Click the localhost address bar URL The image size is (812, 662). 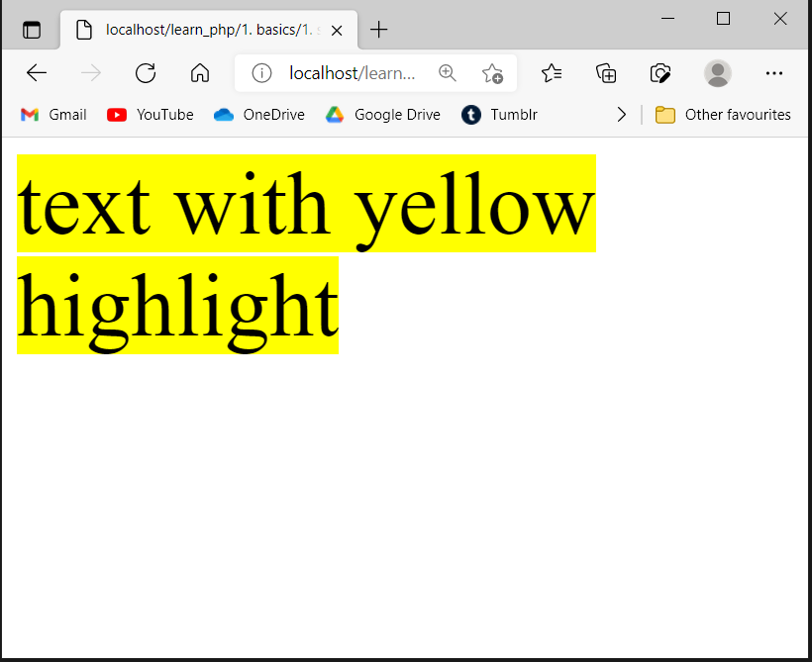[352, 73]
